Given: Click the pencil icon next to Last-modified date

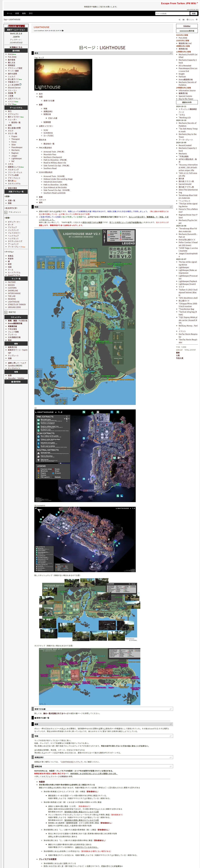Looking at the screenshot, I should coord(63,31).
